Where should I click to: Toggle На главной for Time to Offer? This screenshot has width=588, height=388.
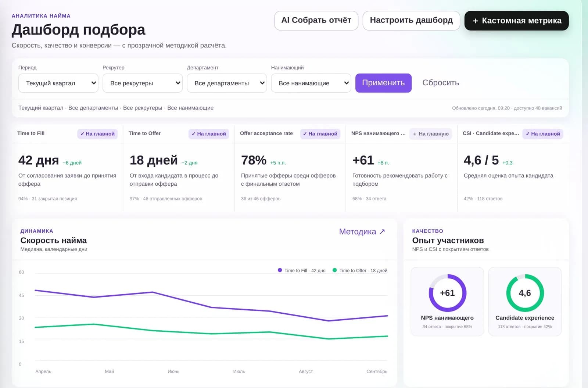pos(209,134)
